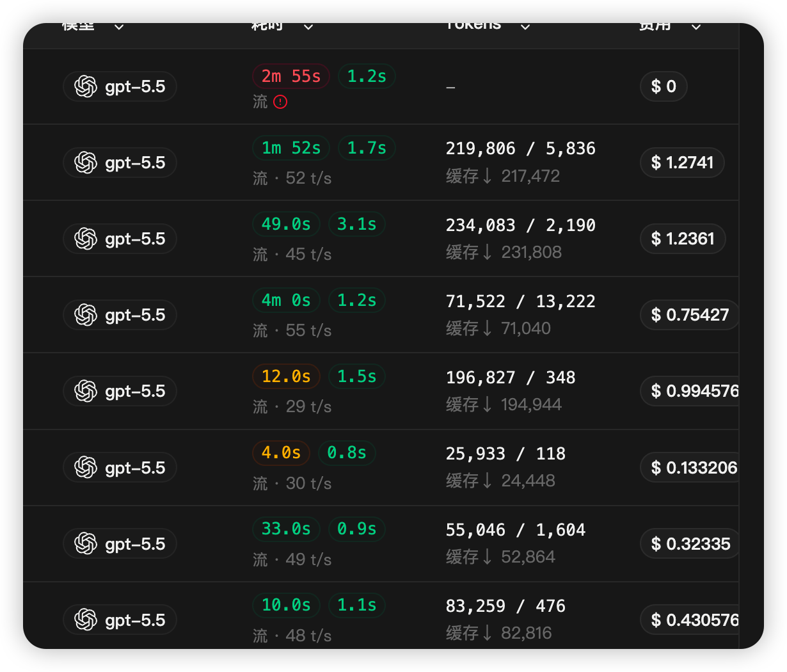The image size is (787, 672).
Task: Click the $ 1.2361 cost pill
Action: [683, 239]
